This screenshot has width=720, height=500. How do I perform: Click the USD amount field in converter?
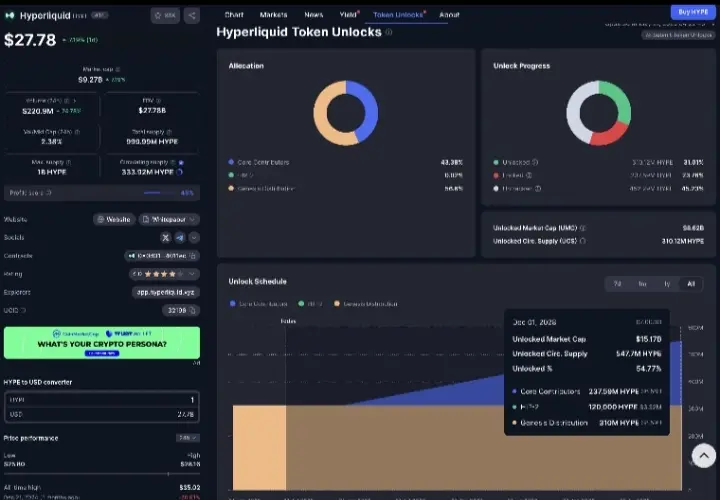[102, 414]
